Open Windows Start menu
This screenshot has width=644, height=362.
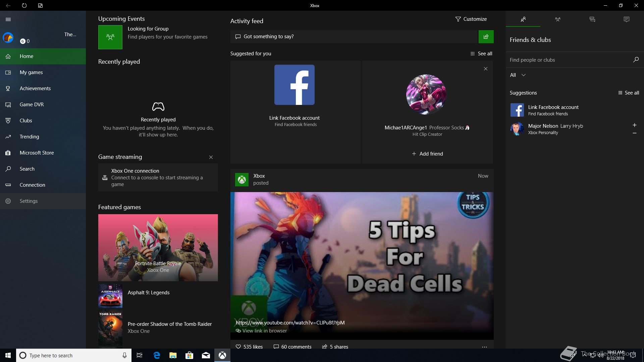coord(8,355)
